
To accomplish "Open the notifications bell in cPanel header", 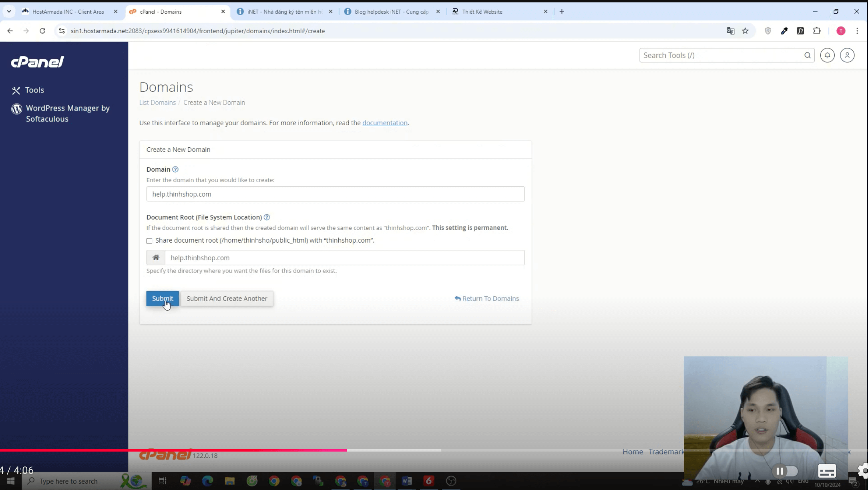I will (827, 55).
